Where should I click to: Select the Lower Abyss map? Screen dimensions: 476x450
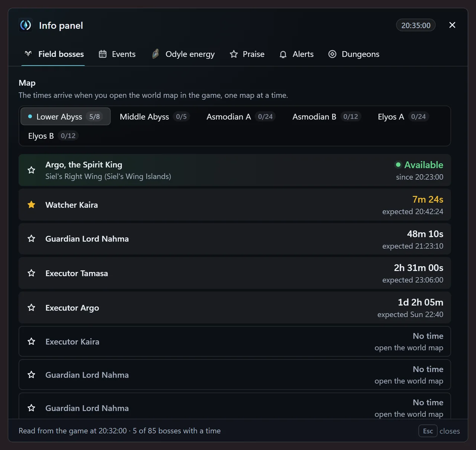pyautogui.click(x=65, y=117)
